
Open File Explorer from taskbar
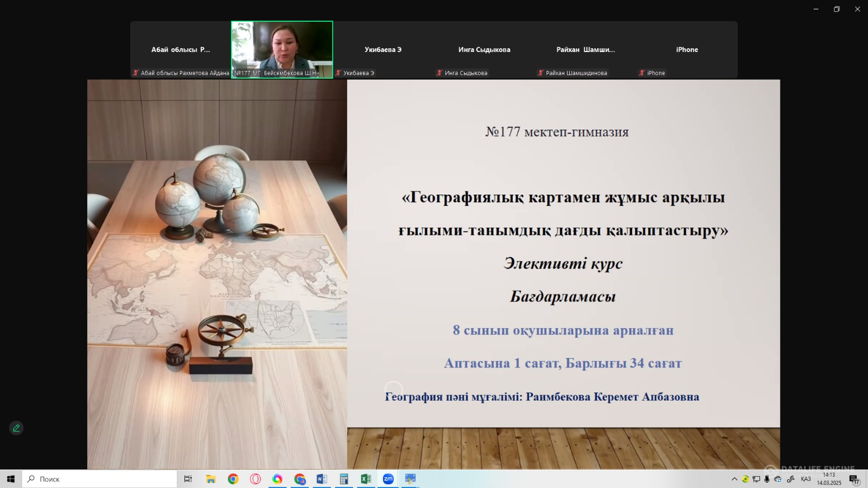click(x=211, y=479)
